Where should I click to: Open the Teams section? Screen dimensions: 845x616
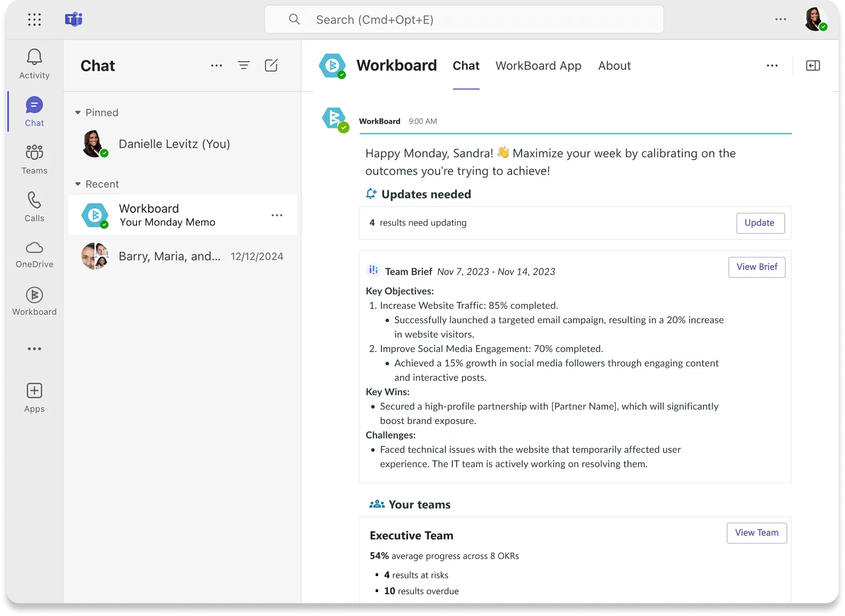[34, 159]
